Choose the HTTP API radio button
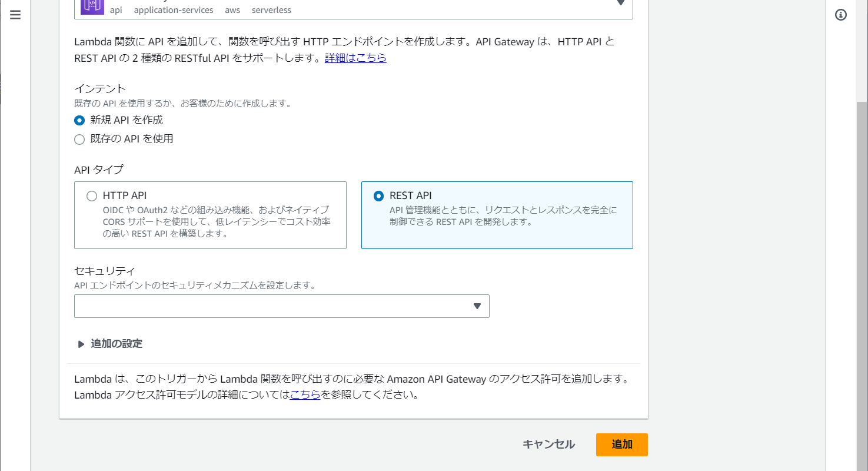This screenshot has width=868, height=471. 92,196
